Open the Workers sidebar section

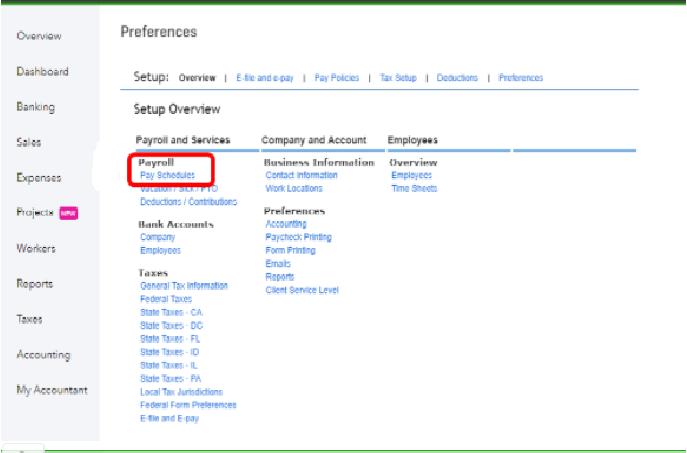[x=36, y=249]
